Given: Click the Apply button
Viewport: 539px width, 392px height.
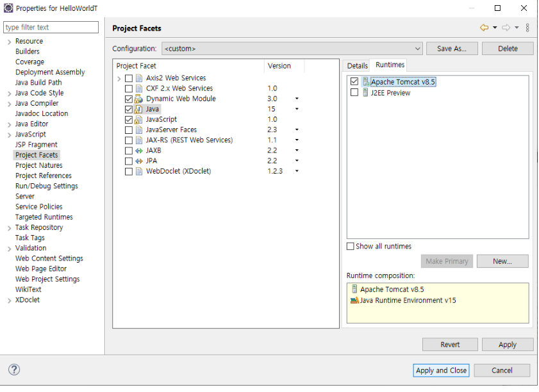Looking at the screenshot, I should pos(508,344).
